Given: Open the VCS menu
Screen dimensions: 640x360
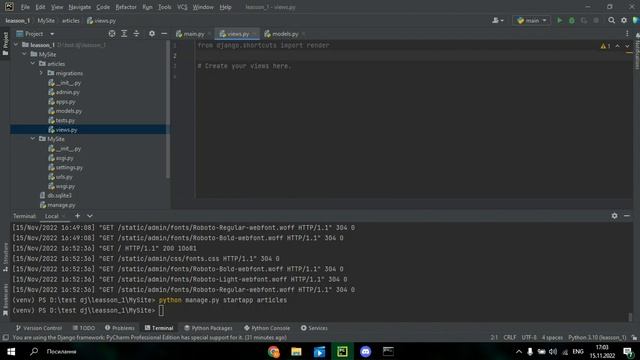Looking at the screenshot, I should (182, 7).
